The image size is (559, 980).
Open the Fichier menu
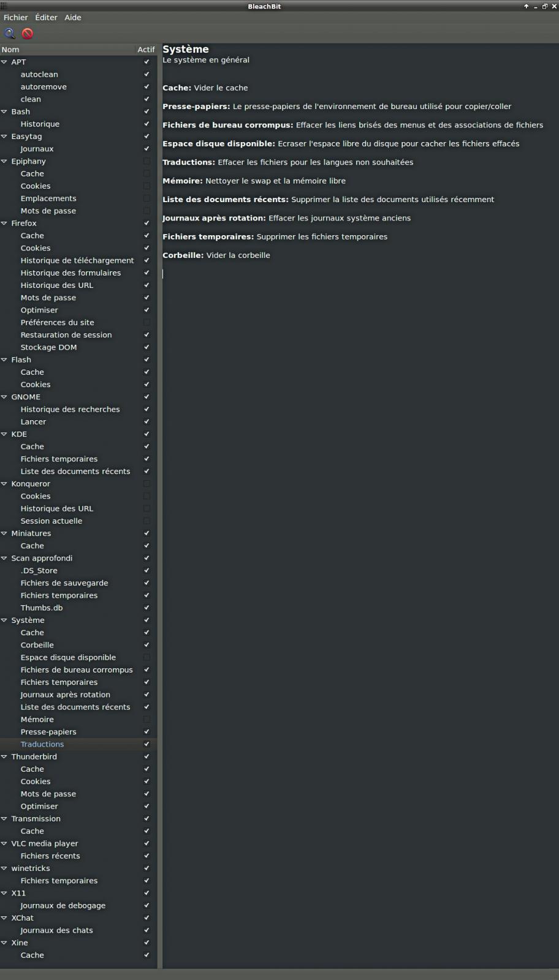(x=16, y=18)
